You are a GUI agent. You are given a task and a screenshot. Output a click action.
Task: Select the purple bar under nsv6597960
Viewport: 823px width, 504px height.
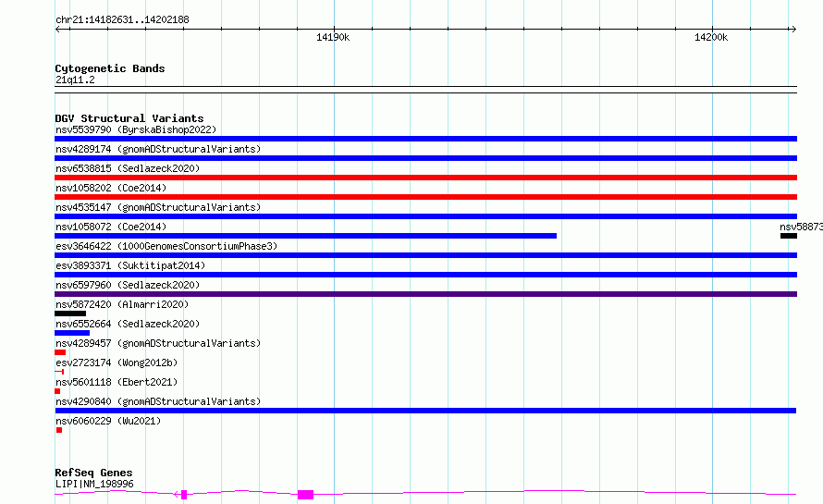point(425,294)
